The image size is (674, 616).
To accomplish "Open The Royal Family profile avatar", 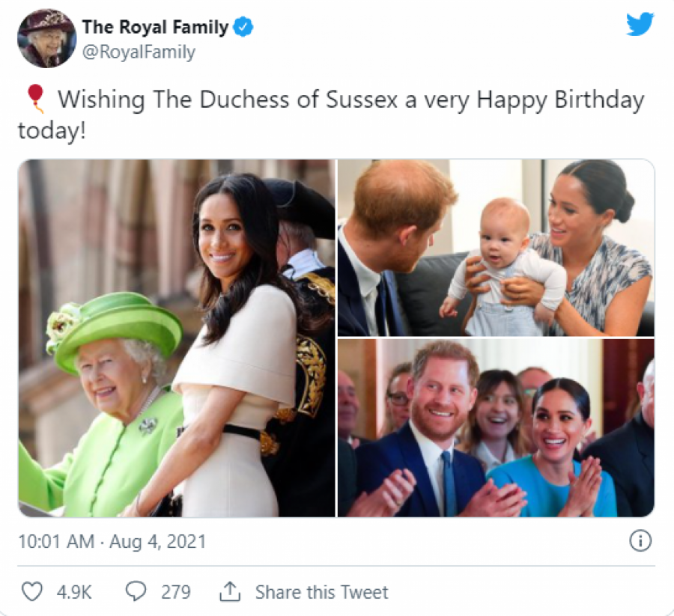I will 46,38.
